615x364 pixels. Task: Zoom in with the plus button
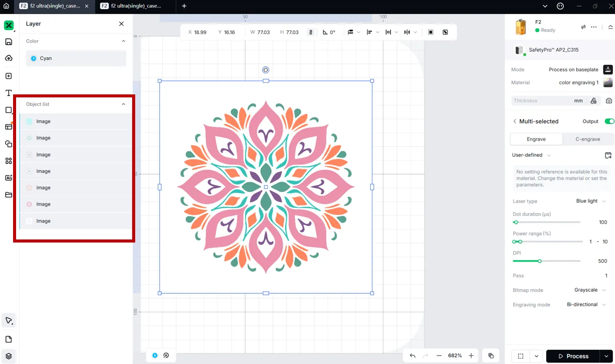tap(471, 355)
